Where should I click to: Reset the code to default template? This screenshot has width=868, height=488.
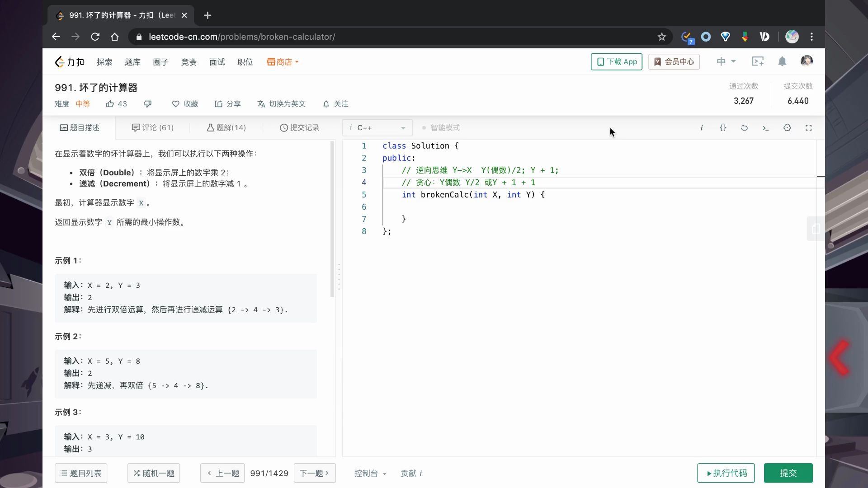coord(744,128)
